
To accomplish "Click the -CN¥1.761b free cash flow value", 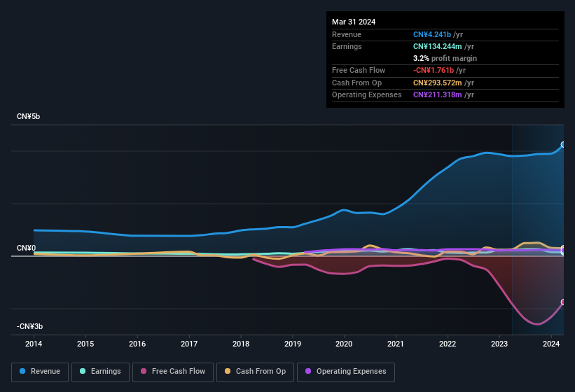I will click(x=434, y=70).
